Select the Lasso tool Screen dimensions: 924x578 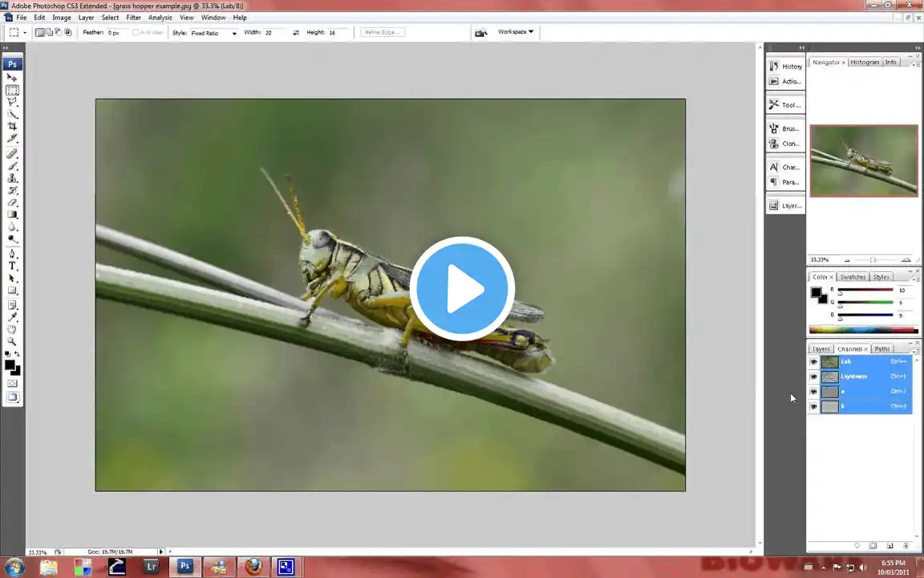tap(12, 103)
